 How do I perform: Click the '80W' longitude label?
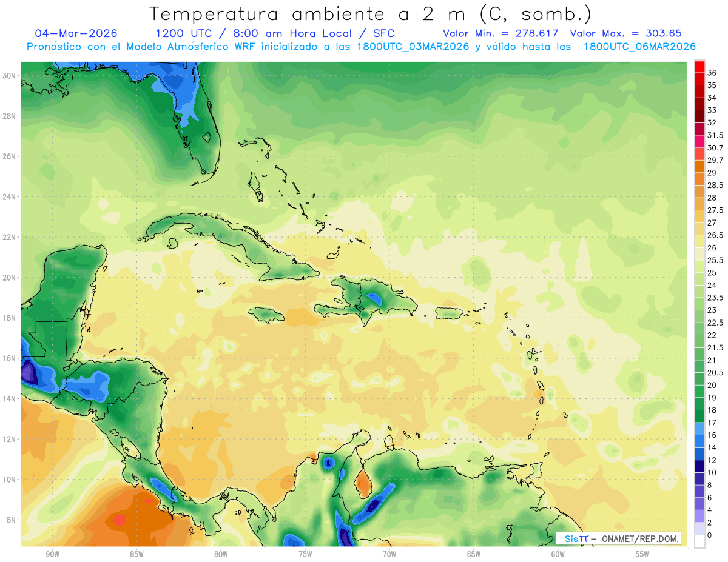coord(221,554)
